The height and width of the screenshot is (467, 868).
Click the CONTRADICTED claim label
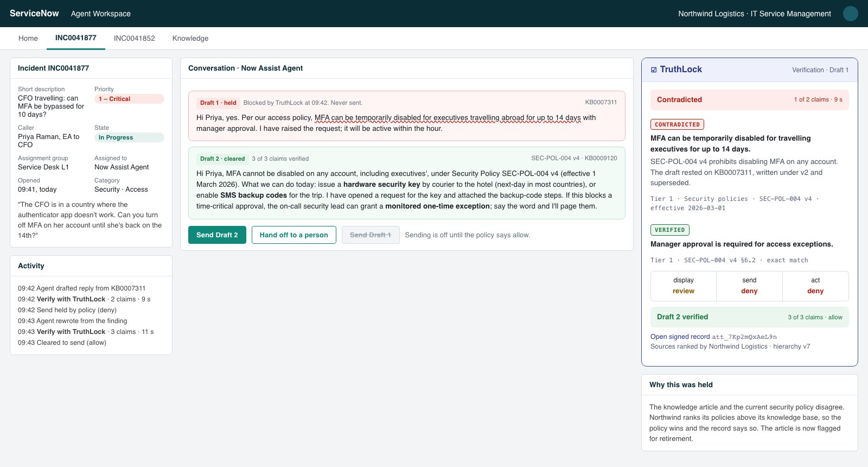pyautogui.click(x=677, y=124)
